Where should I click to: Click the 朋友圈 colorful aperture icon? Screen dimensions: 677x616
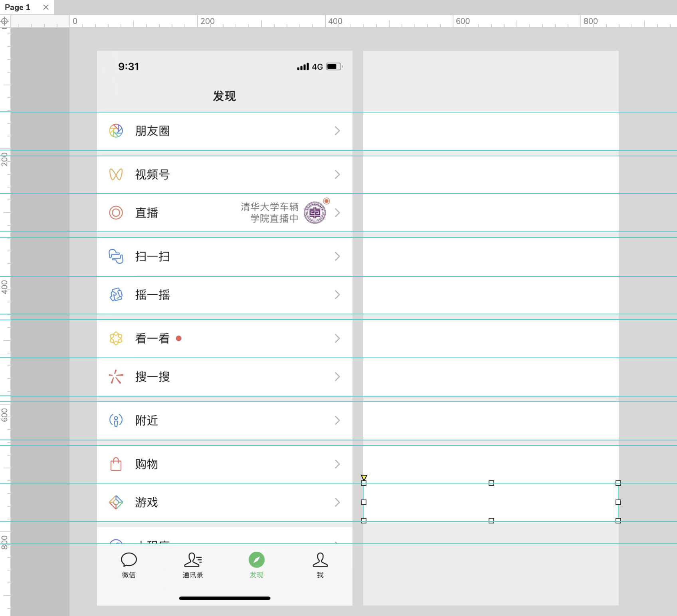(116, 131)
